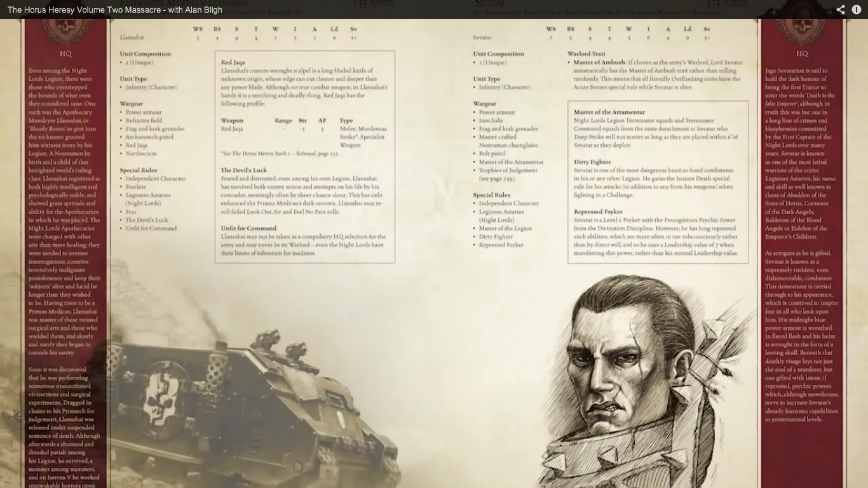Click the 'Warlord Trait' heading
Screen dimensions: 868x488
pos(586,54)
